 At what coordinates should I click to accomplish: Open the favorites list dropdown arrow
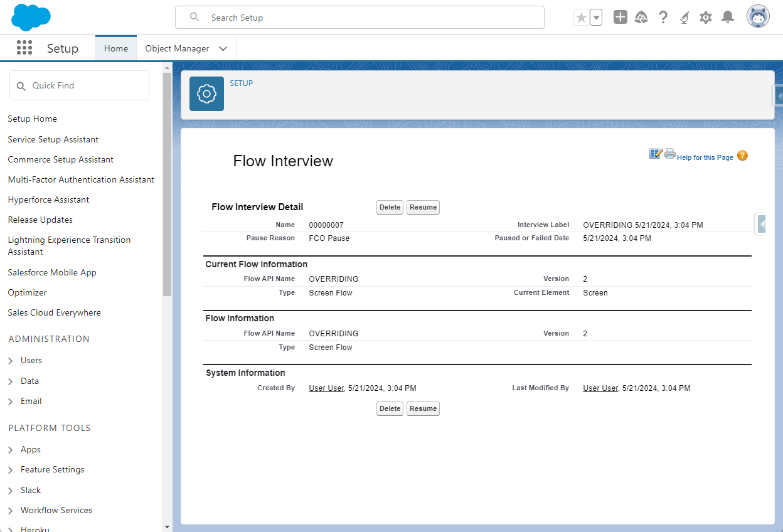596,18
